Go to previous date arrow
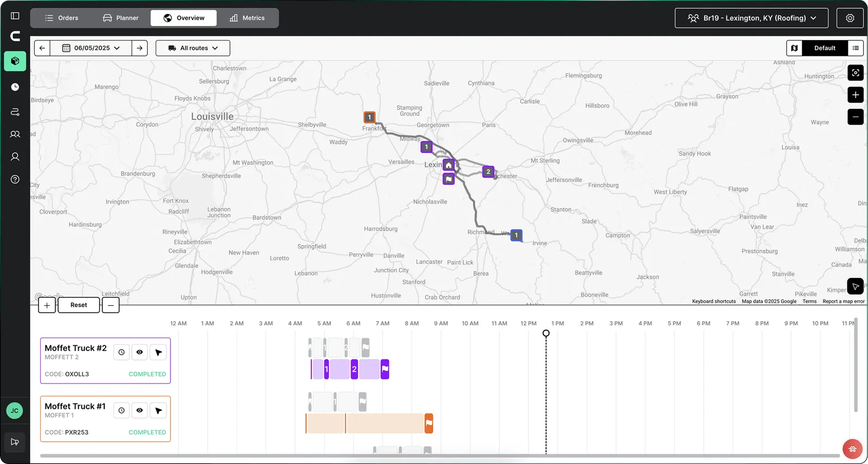The width and height of the screenshot is (868, 464). point(42,48)
